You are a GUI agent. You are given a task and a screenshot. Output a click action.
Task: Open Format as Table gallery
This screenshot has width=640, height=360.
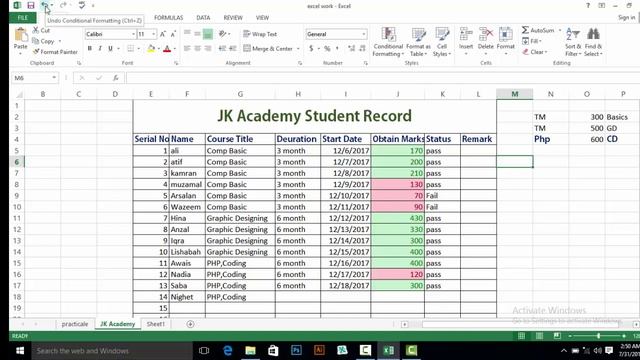[418, 42]
